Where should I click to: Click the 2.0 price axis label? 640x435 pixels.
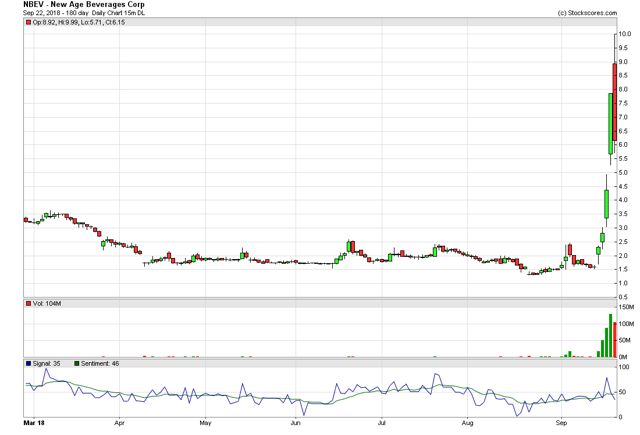point(623,256)
